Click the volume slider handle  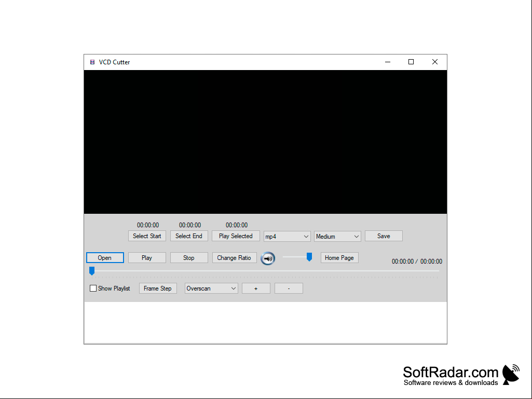(x=309, y=257)
